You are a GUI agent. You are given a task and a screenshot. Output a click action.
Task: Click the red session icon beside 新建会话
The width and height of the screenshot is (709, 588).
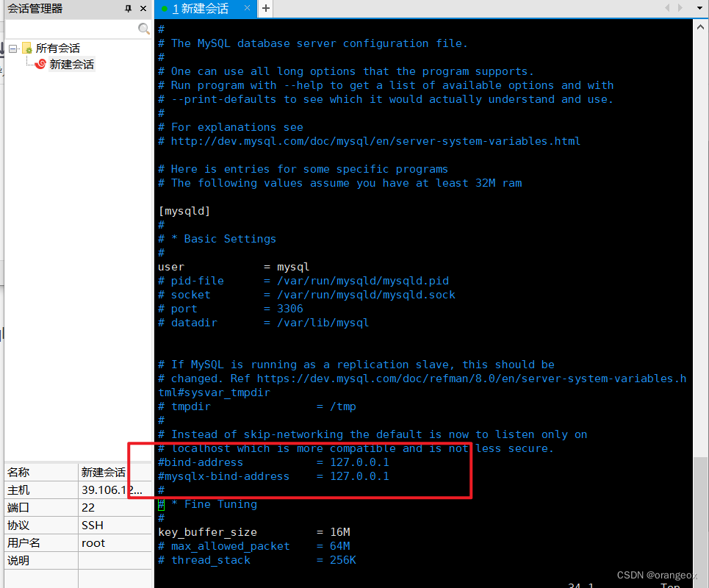coord(40,64)
